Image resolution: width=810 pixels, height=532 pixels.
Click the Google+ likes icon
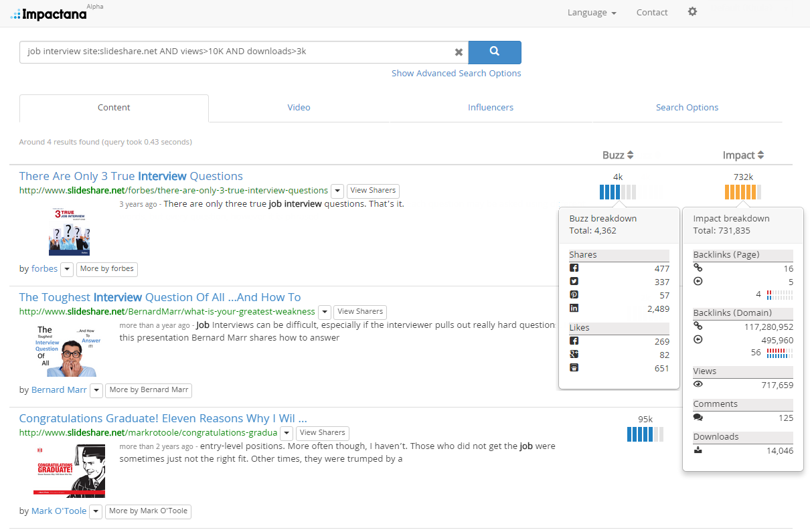(574, 355)
